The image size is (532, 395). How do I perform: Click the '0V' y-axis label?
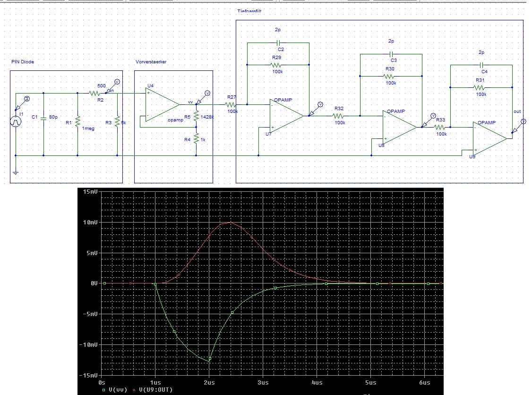coord(94,283)
